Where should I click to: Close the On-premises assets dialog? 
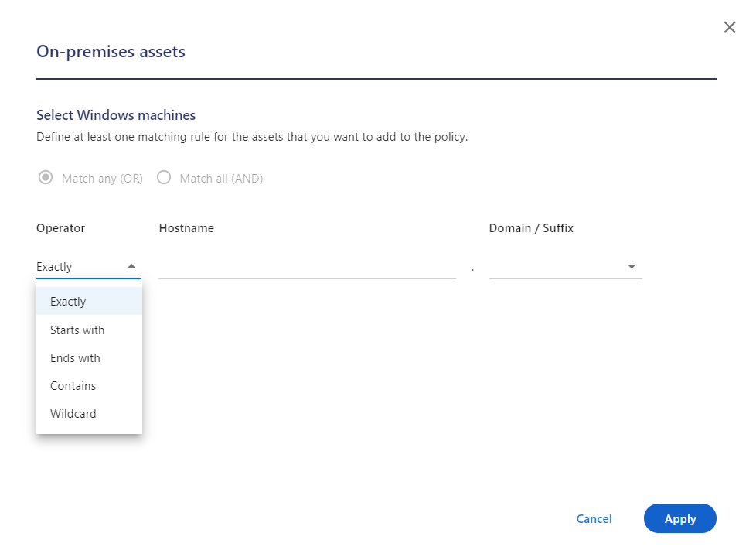tap(729, 27)
